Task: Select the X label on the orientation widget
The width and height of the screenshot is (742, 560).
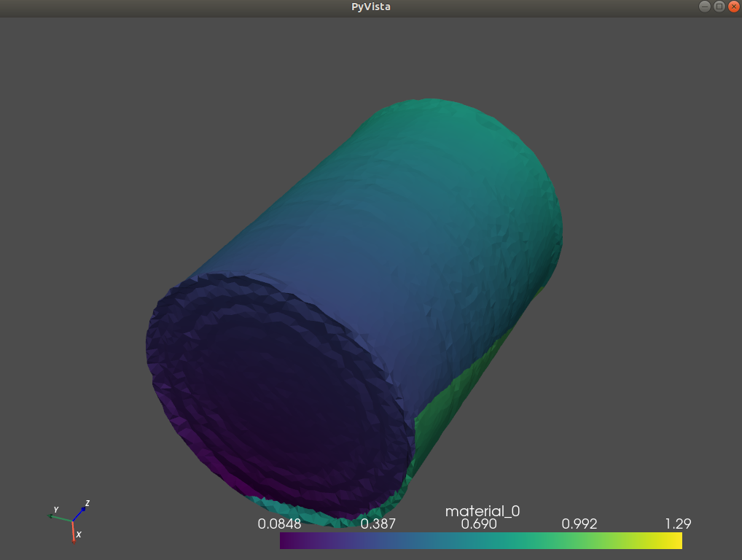Action: [77, 535]
